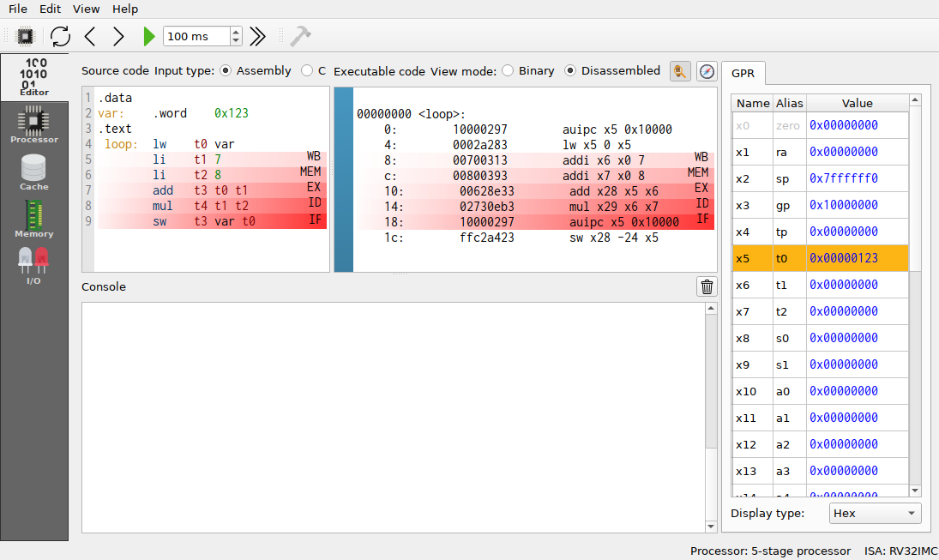Click the blue breakpoint gutter in disassembly
939x560 pixels.
(344, 180)
